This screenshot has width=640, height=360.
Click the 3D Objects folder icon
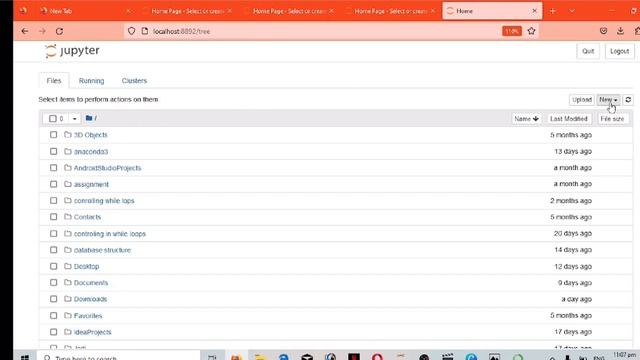[x=68, y=135]
